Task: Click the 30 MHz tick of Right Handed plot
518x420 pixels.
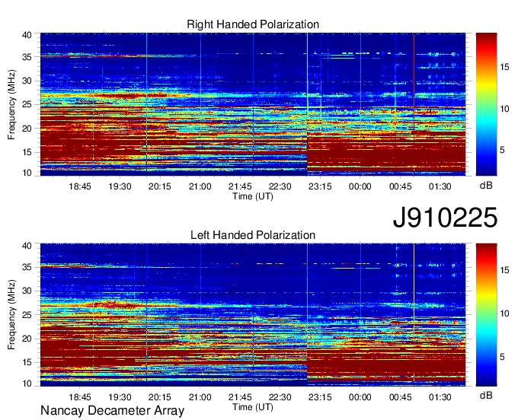Action: (27, 81)
